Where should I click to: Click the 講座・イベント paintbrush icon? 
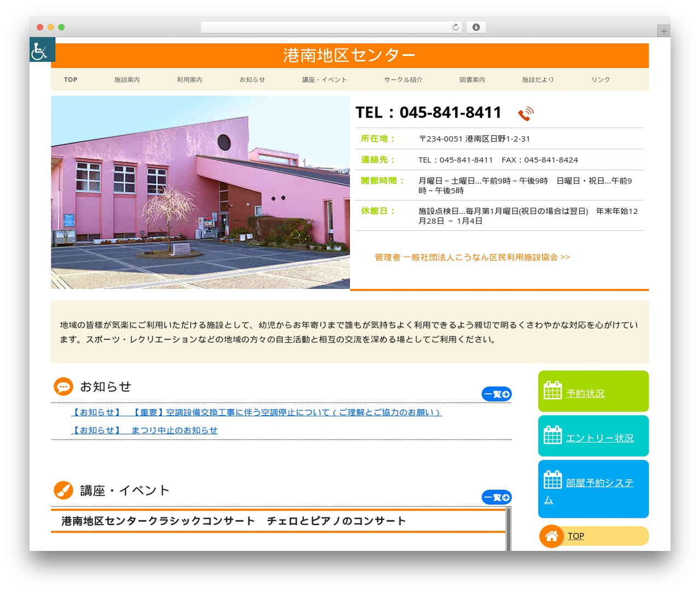pos(63,490)
